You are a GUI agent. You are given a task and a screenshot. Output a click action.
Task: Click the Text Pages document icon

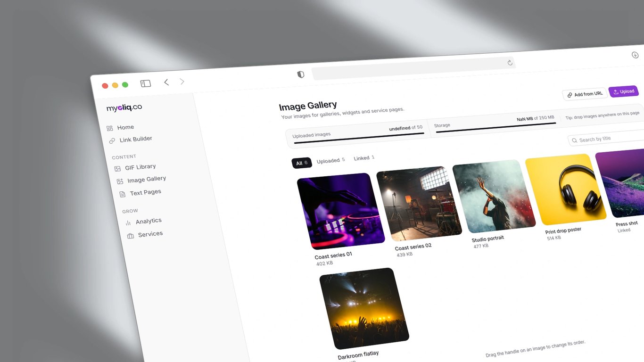point(123,194)
